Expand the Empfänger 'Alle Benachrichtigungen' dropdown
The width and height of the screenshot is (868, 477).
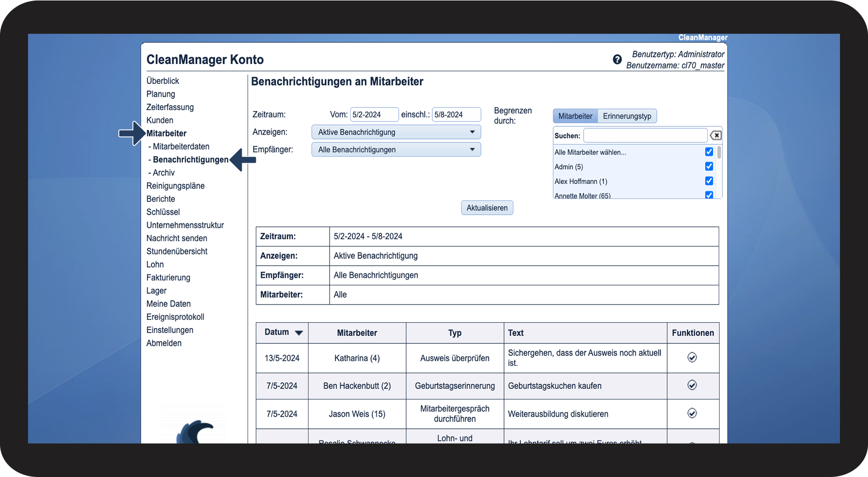(x=396, y=150)
